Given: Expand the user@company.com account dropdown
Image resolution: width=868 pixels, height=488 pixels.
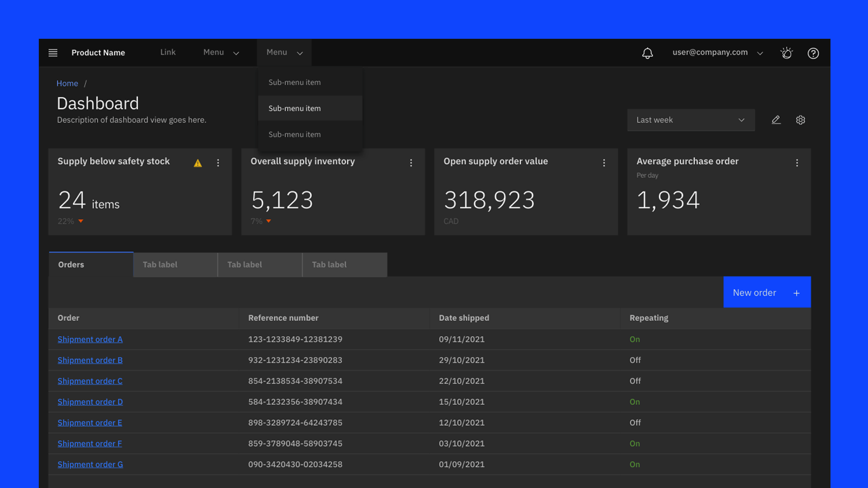Looking at the screenshot, I should point(717,53).
